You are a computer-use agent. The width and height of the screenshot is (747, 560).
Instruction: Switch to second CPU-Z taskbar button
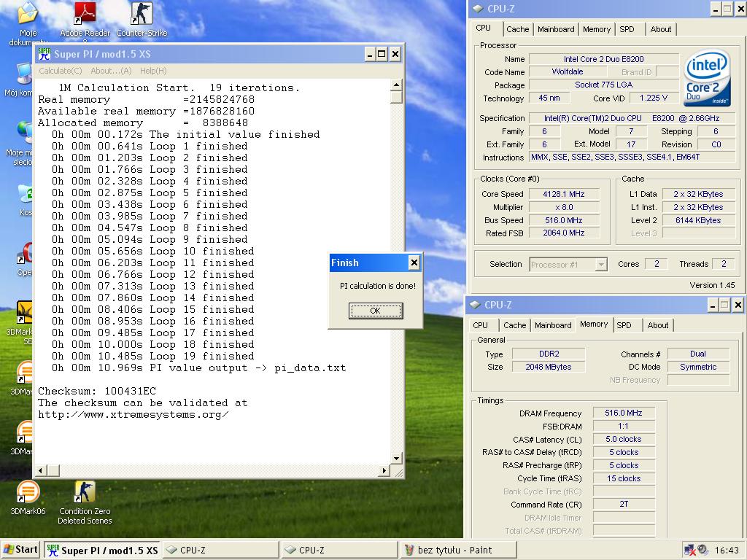point(340,550)
